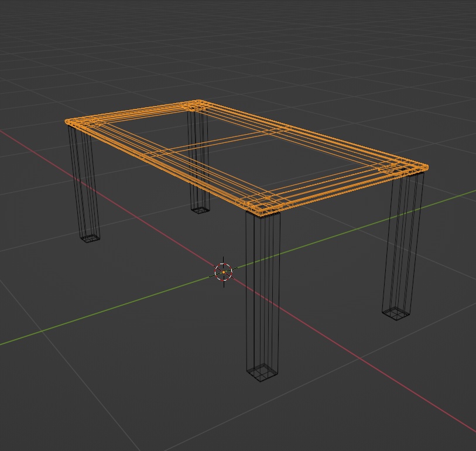Image resolution: width=476 pixels, height=451 pixels.
Task: Select the right-side table leg
Action: tap(403, 246)
